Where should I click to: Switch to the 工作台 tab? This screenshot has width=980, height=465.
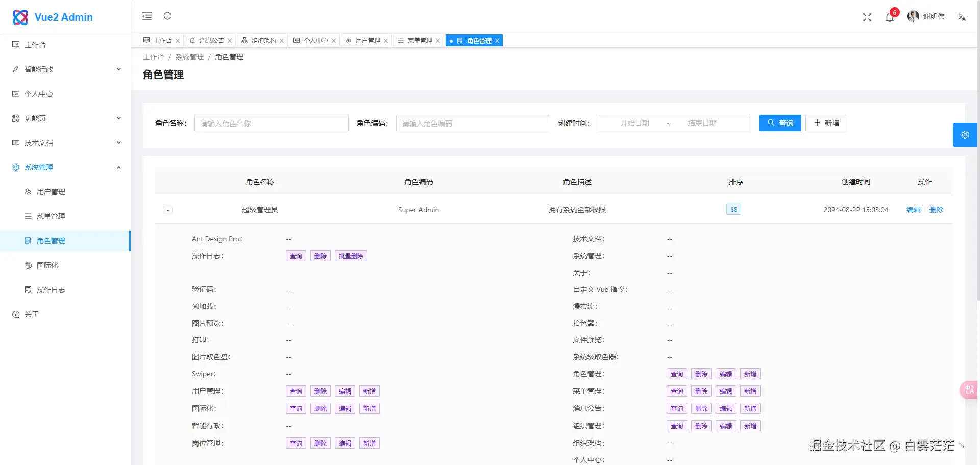click(x=162, y=41)
